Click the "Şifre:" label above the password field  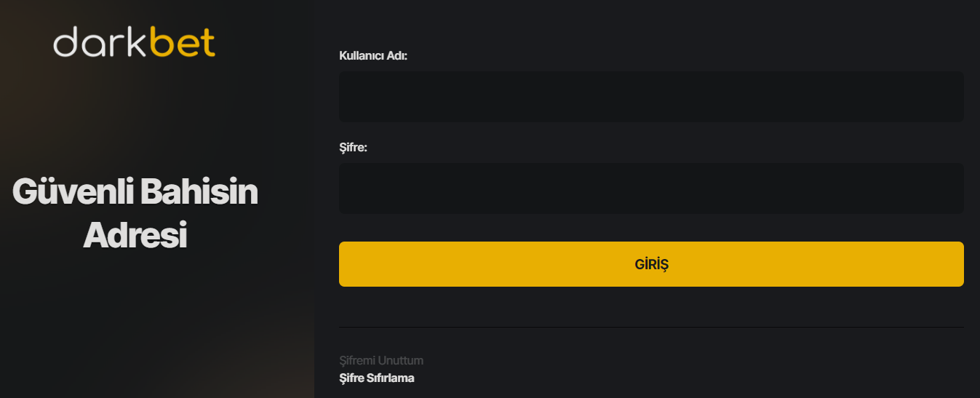tap(354, 148)
